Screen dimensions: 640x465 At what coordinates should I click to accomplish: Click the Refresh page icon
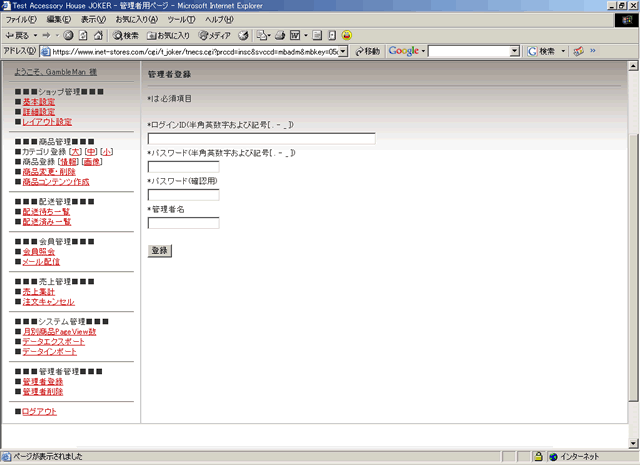tap(83, 35)
